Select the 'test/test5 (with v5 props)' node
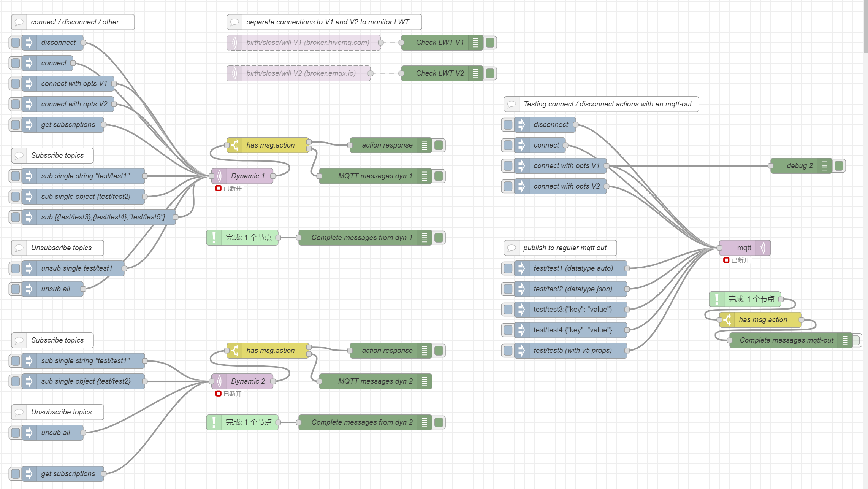868x489 pixels. tap(572, 351)
